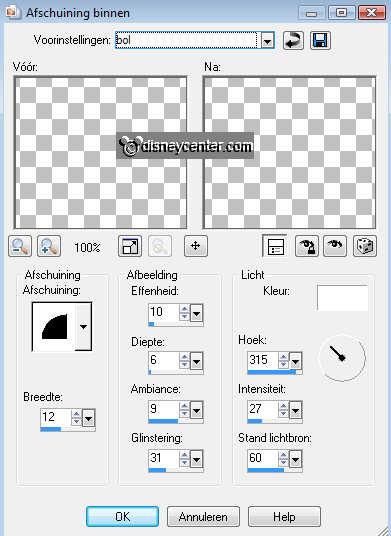This screenshot has height=536, width=391.
Task: Open the Kleur light color swatch
Action: [x=342, y=298]
